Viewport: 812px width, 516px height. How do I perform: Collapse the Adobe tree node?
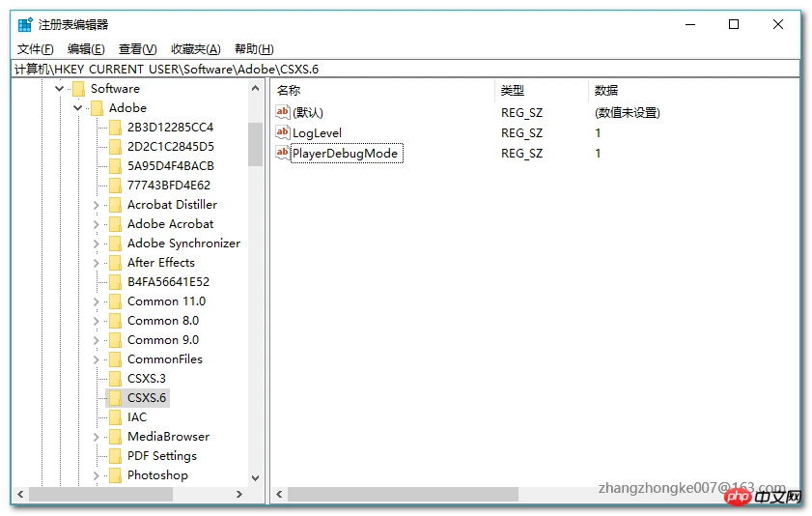tap(77, 108)
